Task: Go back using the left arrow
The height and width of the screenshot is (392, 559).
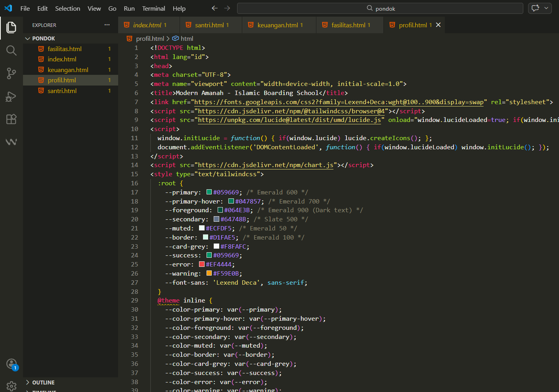Action: [x=214, y=8]
